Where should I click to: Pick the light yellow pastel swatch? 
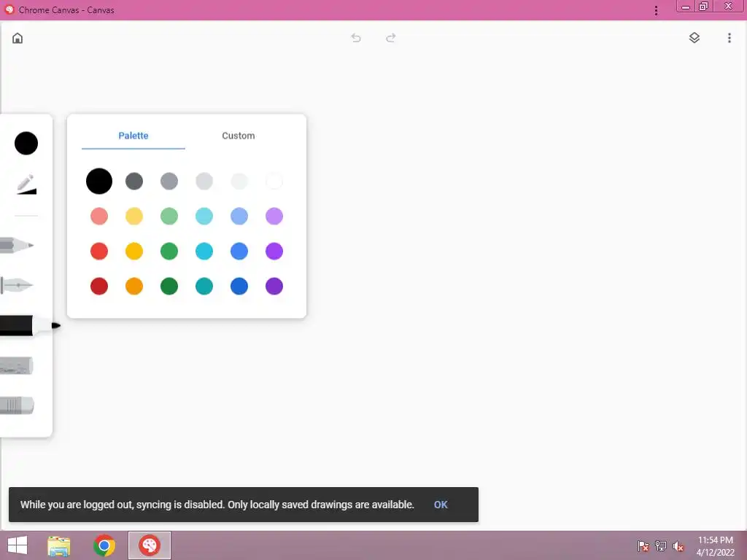[134, 216]
